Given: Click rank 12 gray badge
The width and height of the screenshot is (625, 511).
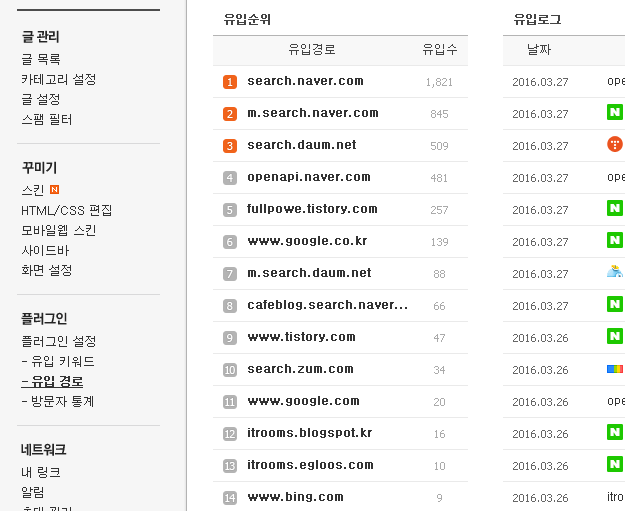Looking at the screenshot, I should click(230, 434).
